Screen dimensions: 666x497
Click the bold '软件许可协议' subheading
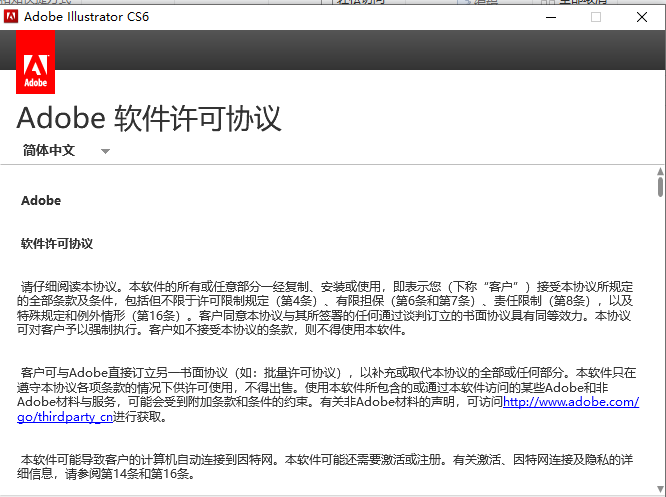click(56, 244)
